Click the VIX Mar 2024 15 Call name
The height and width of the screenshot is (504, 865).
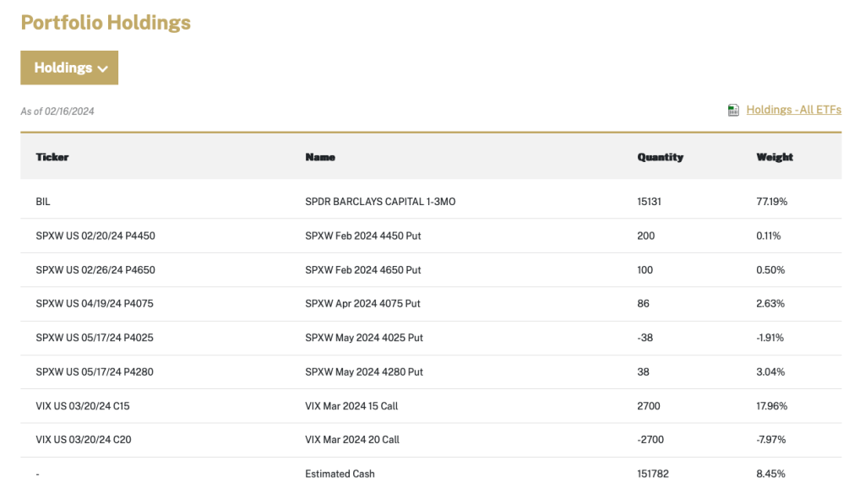[x=351, y=406]
